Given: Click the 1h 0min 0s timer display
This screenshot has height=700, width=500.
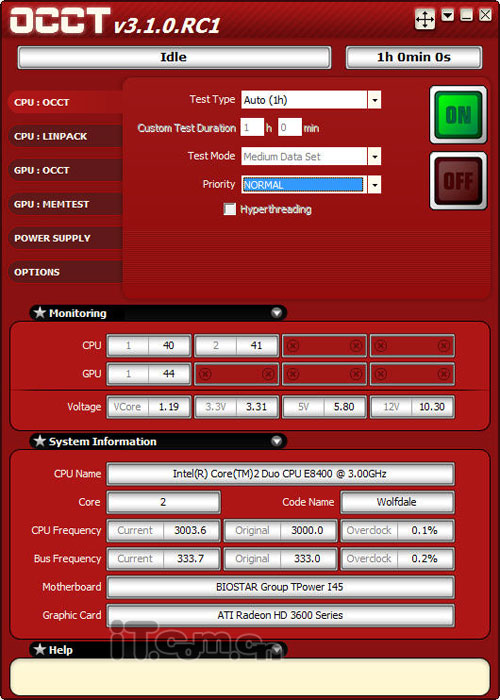Looking at the screenshot, I should point(414,58).
